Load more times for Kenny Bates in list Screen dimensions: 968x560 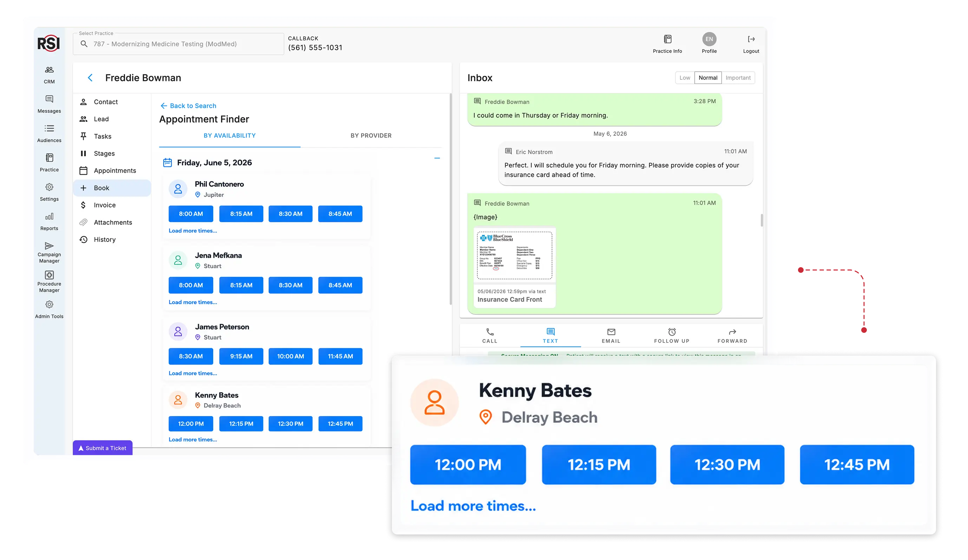pos(192,439)
